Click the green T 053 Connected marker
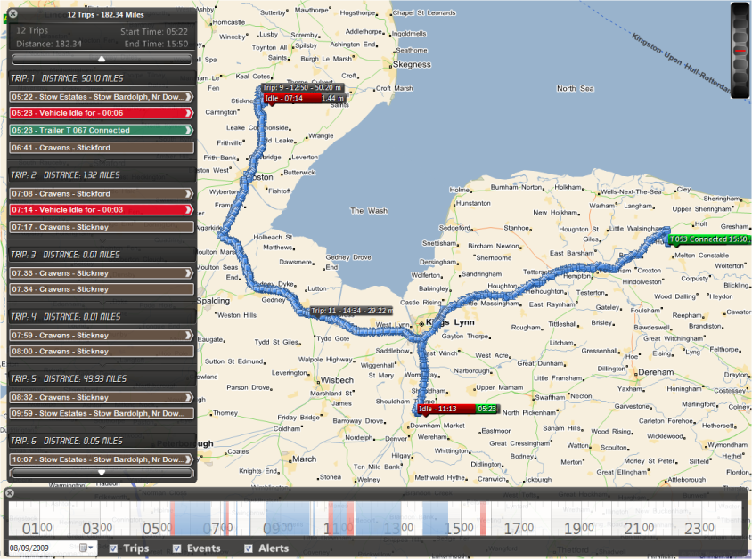 [709, 239]
